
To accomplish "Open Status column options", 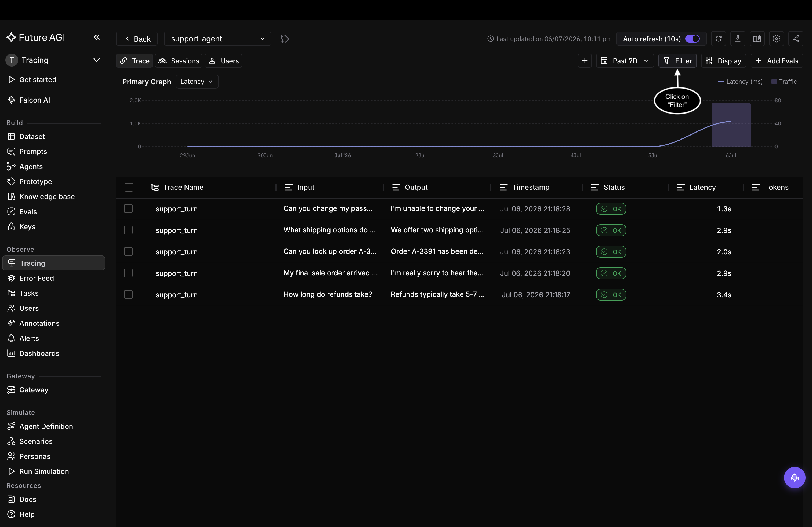I will click(x=595, y=187).
